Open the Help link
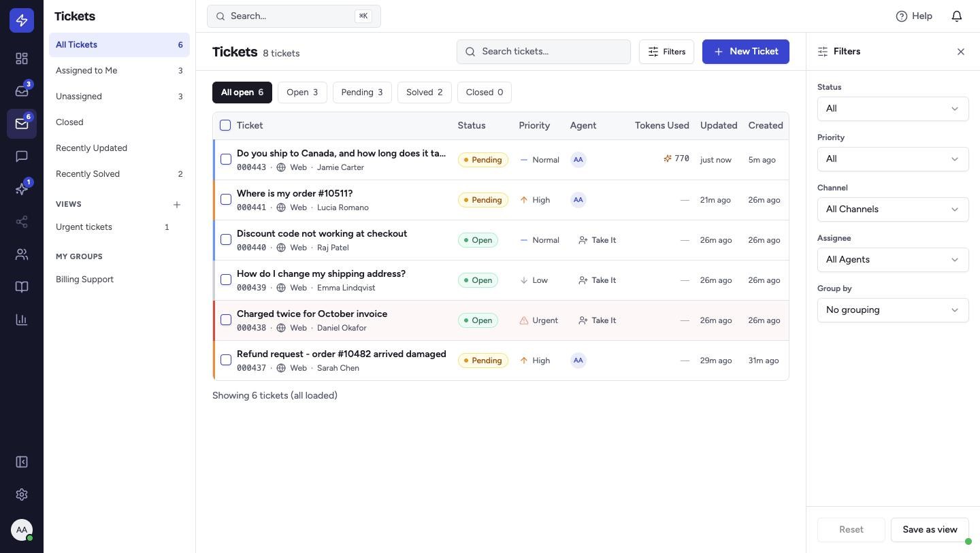 [x=914, y=16]
